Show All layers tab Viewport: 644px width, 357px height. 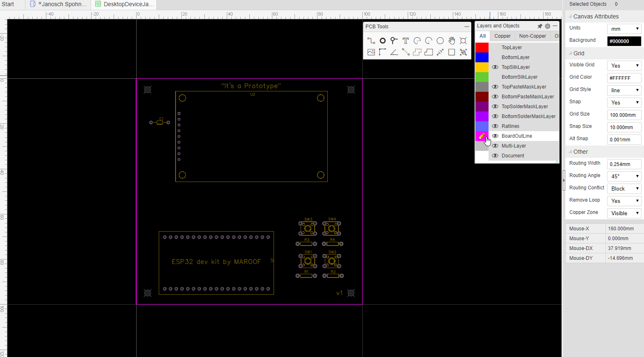coord(483,36)
